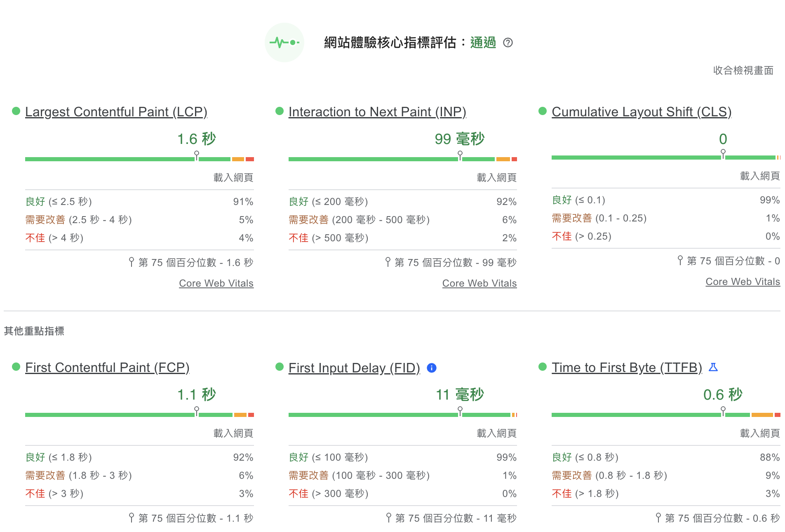Open the Cumulative Layout Shift (CLS) details
The height and width of the screenshot is (532, 785).
pos(642,112)
